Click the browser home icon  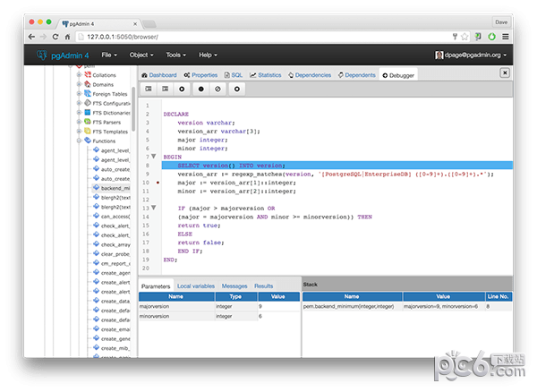[x=67, y=37]
